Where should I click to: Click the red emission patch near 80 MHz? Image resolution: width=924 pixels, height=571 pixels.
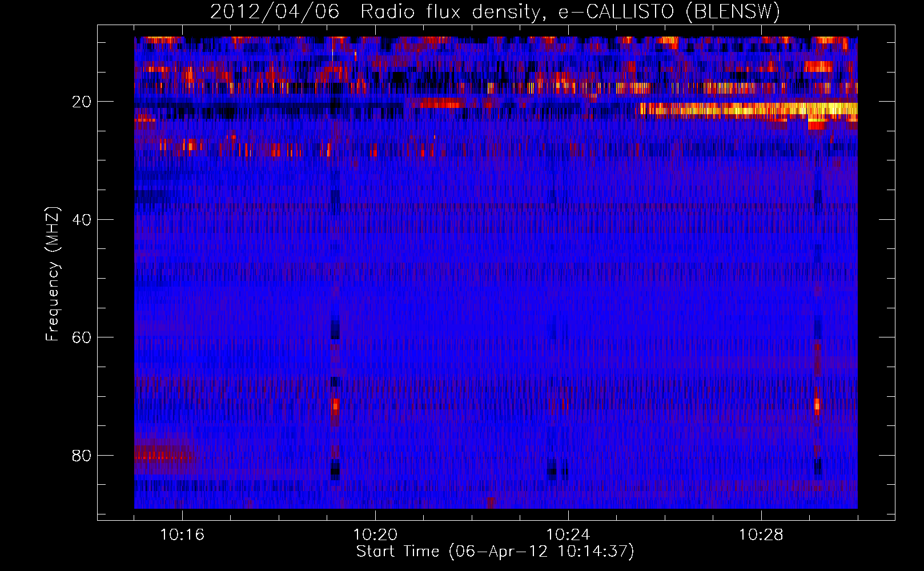tap(163, 455)
